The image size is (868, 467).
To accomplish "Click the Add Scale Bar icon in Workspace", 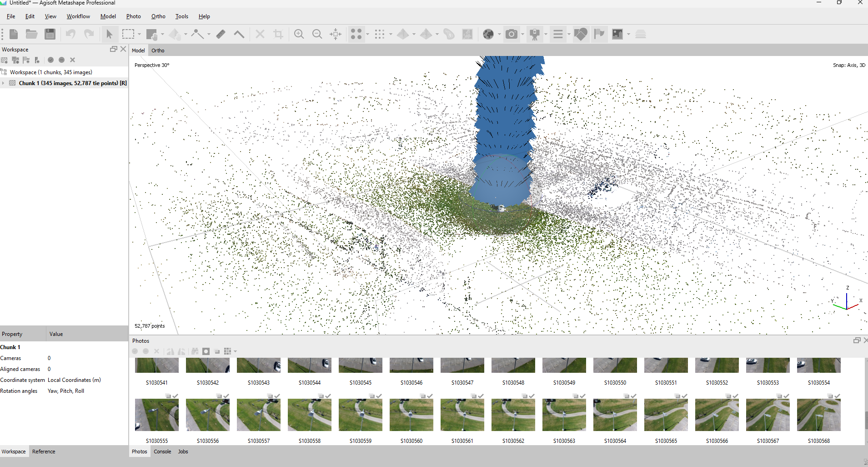I will pyautogui.click(x=37, y=60).
